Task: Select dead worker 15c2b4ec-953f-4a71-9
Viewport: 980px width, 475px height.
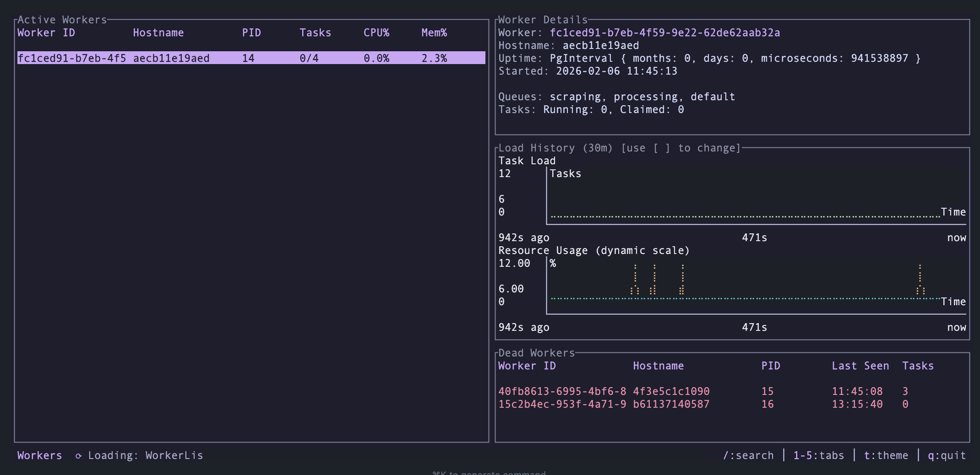Action: 562,404
